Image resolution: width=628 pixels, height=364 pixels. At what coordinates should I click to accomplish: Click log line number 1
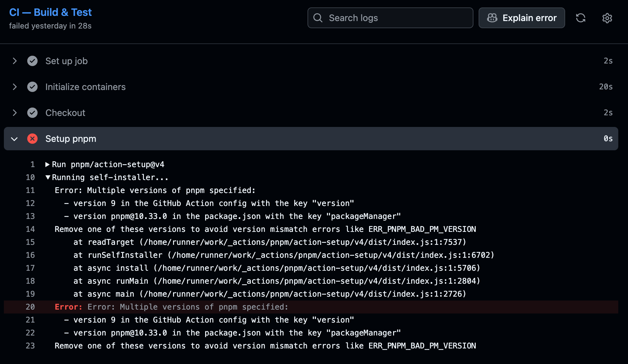click(x=32, y=165)
